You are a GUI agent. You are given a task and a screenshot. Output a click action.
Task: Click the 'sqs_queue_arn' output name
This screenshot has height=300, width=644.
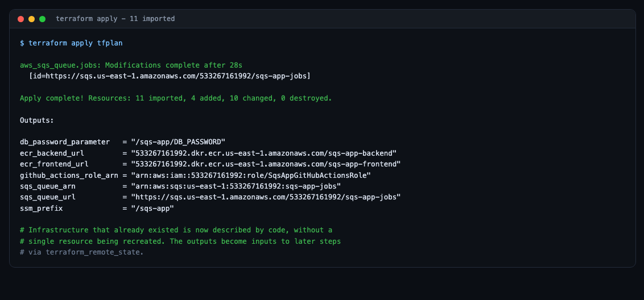(48, 186)
